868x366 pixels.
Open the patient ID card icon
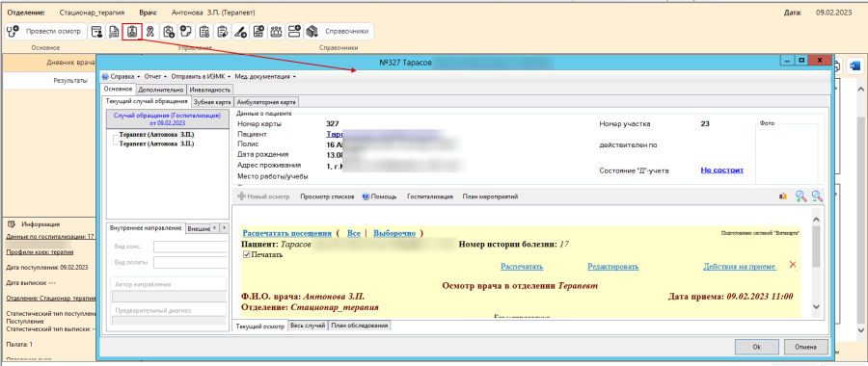point(132,32)
